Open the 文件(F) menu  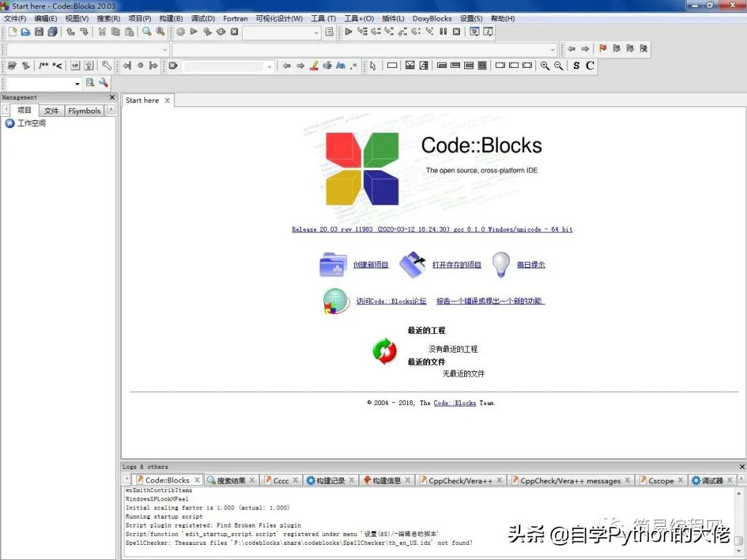pyautogui.click(x=15, y=19)
